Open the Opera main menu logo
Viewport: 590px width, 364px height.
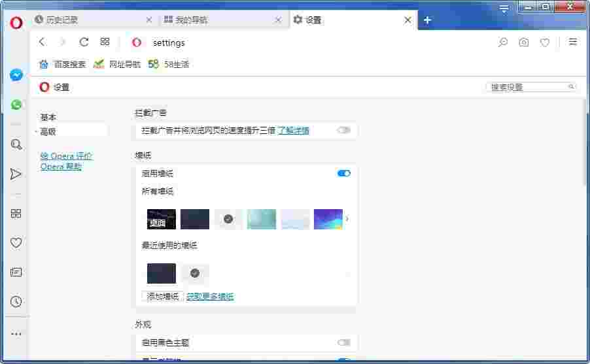(16, 23)
